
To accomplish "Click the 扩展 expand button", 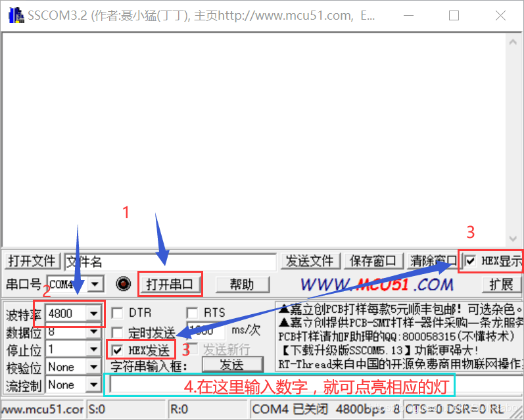I will tap(501, 285).
